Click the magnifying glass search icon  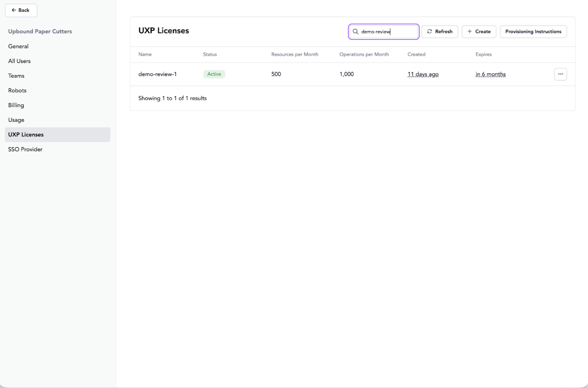355,32
